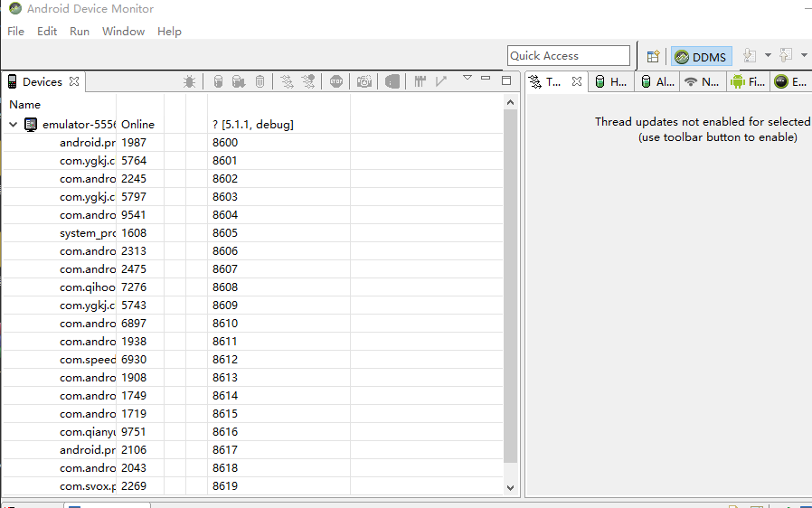
Task: Collapse the emulator-5556 device node
Action: pyautogui.click(x=14, y=124)
